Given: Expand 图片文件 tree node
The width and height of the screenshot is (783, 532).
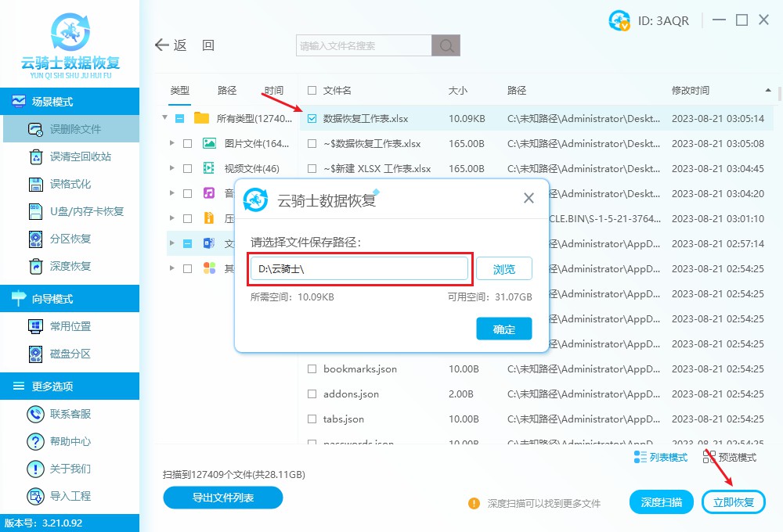Looking at the screenshot, I should pos(171,143).
